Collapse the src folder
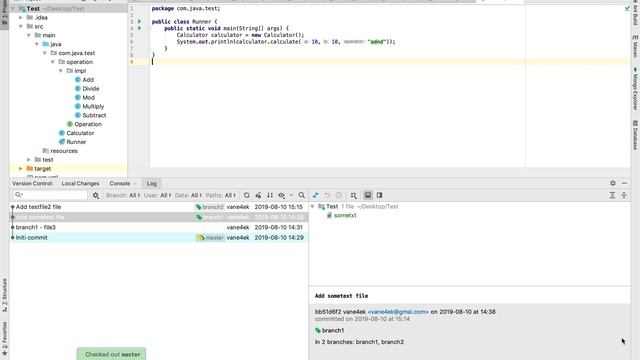Viewport: 640px width, 360px height. (x=21, y=27)
